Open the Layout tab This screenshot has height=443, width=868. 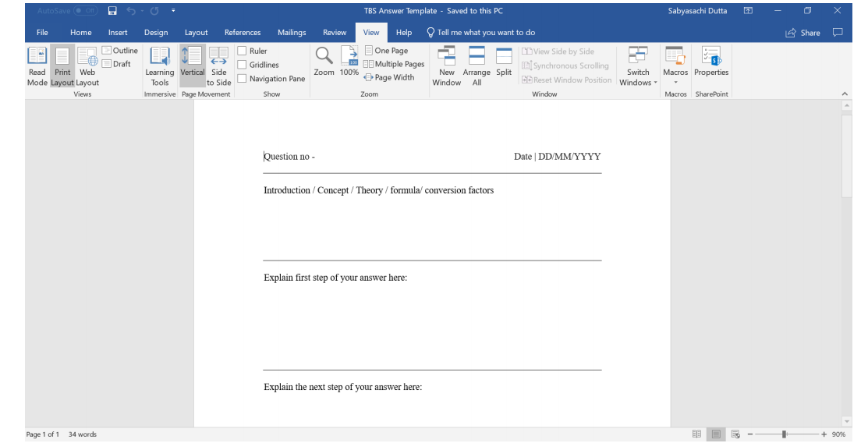point(196,32)
